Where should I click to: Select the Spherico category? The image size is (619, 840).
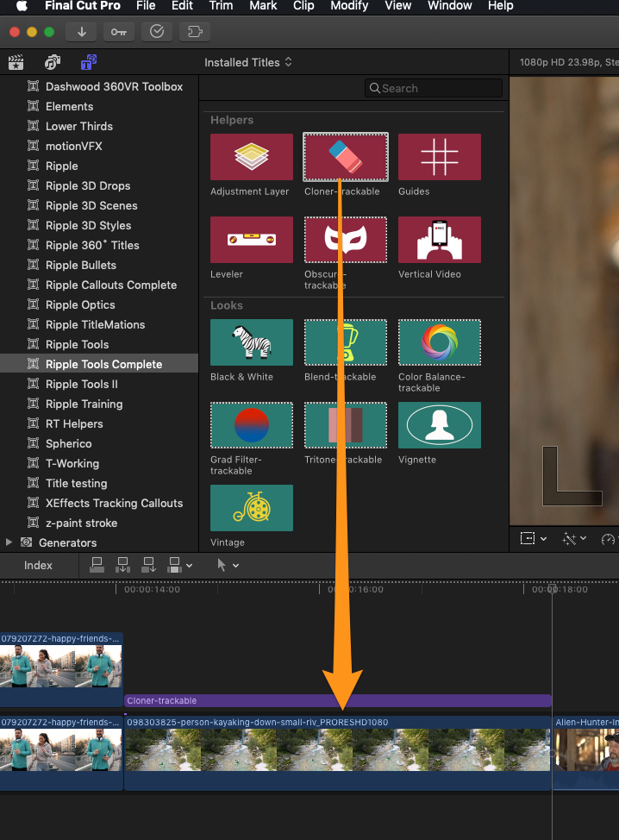pos(69,443)
